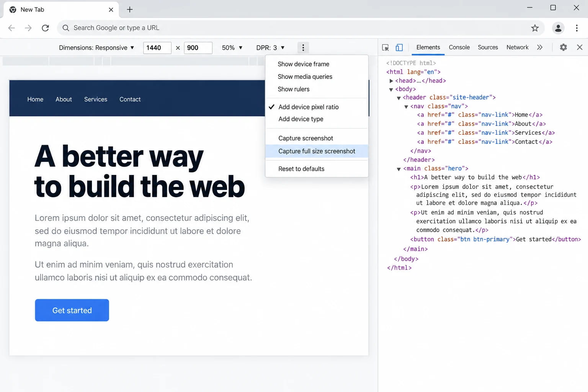Click the address bar URL field
The width and height of the screenshot is (588, 392).
(x=301, y=28)
